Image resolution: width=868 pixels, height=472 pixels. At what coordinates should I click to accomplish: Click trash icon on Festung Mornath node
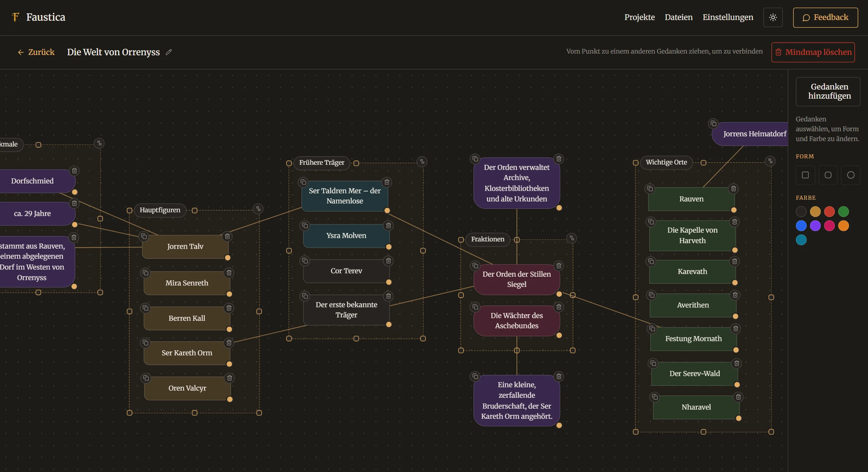[735, 329]
